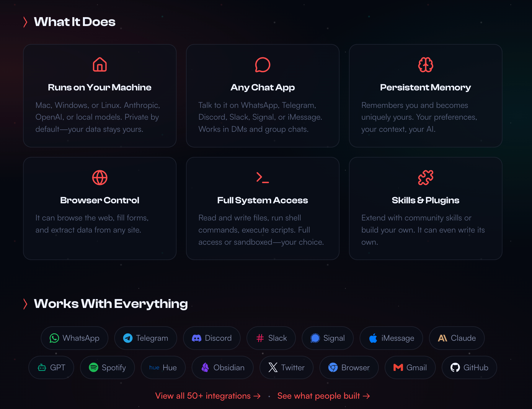Click the Works With Everything section heading
The image size is (532, 409).
tap(111, 304)
